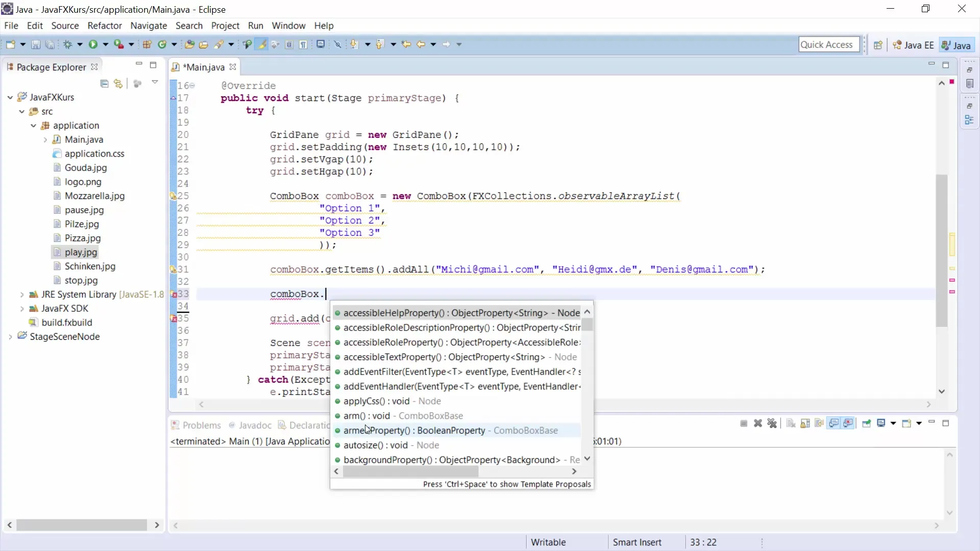Viewport: 980px width, 551px height.
Task: Remove all terminated launches double-X icon
Action: pos(772,423)
